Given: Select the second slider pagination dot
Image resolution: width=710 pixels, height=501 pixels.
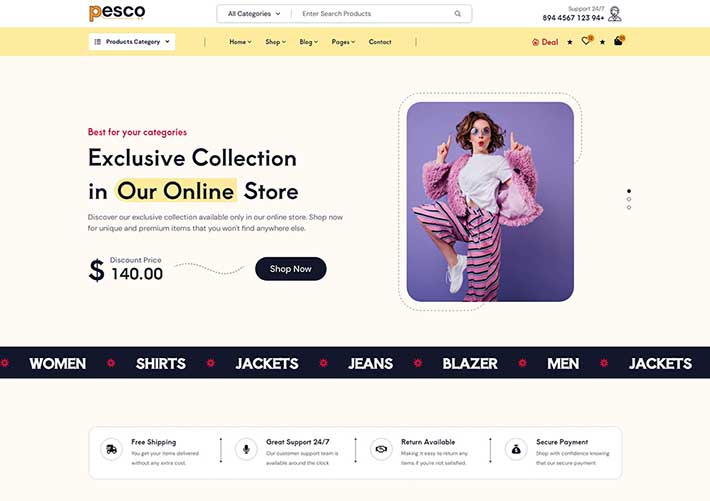Looking at the screenshot, I should tap(629, 199).
